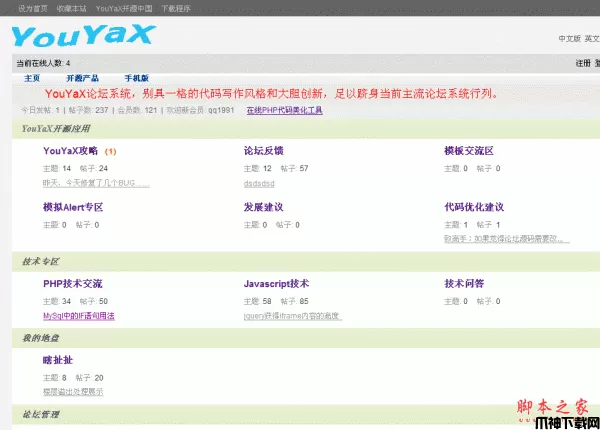Open the 模拟Alert专区 board
This screenshot has width=600, height=430.
coord(73,207)
